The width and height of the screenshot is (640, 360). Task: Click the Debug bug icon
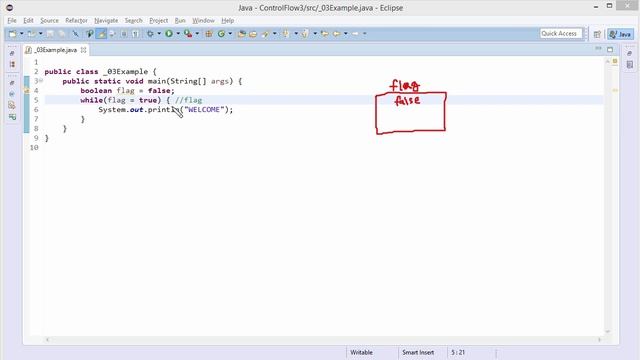pyautogui.click(x=150, y=34)
